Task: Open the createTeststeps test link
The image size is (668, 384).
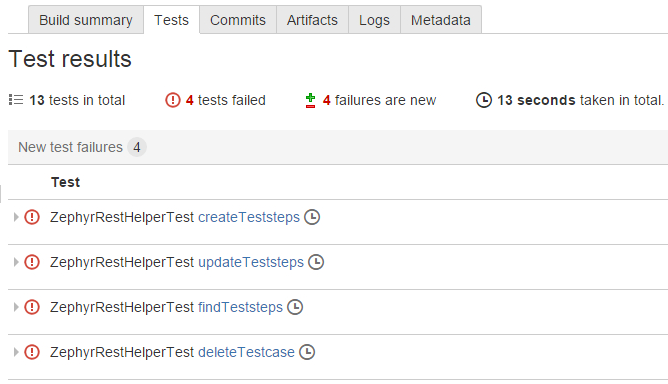Action: (x=249, y=217)
